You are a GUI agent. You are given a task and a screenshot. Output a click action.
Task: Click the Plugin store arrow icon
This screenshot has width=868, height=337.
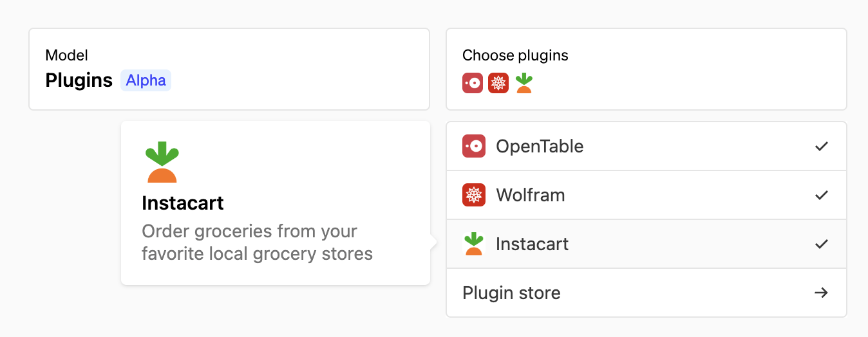(x=821, y=293)
